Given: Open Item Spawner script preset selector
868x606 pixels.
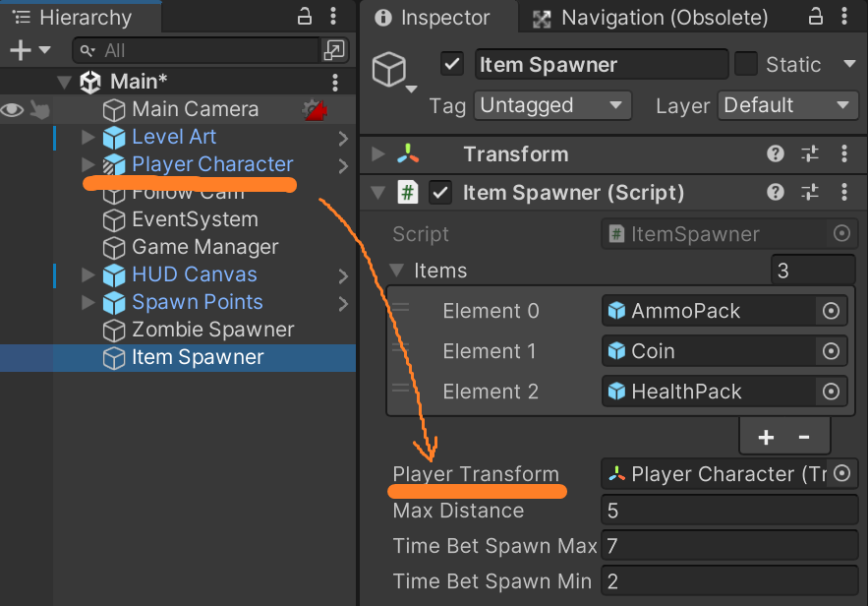Looking at the screenshot, I should point(810,192).
